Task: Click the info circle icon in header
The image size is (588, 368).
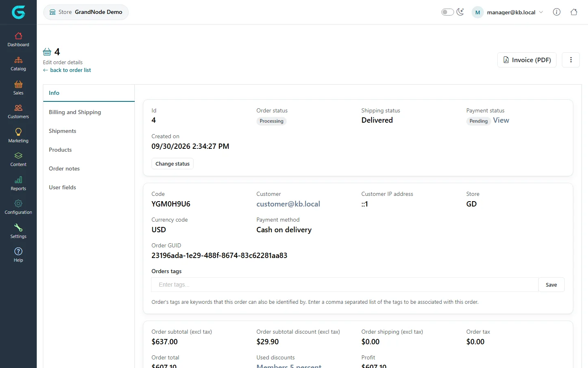Action: (x=557, y=12)
